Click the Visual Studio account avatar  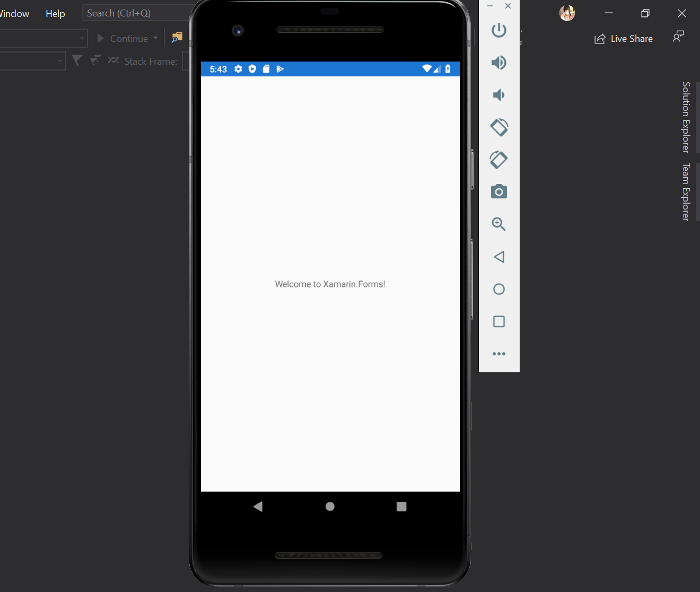(567, 13)
